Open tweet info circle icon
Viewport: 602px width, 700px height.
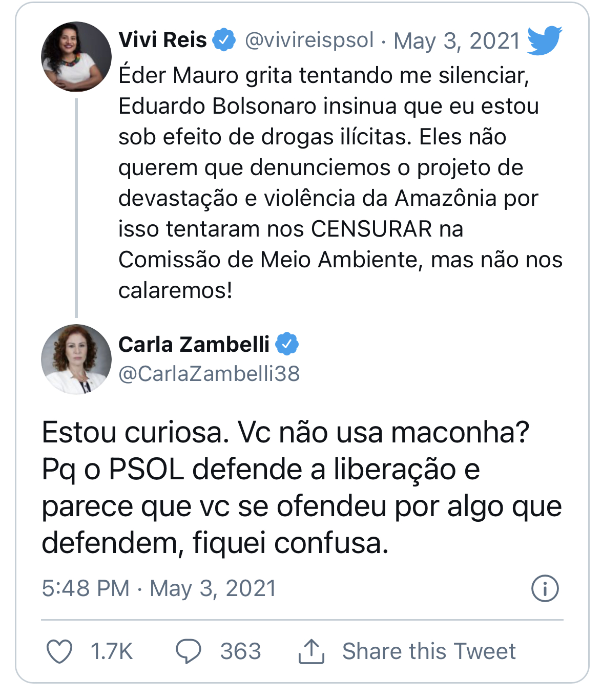click(x=545, y=588)
